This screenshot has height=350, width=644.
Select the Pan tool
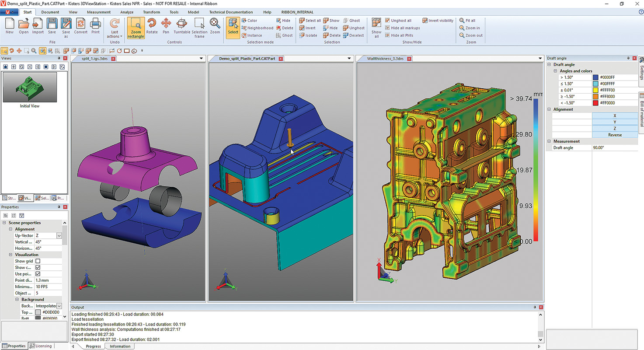tap(166, 28)
